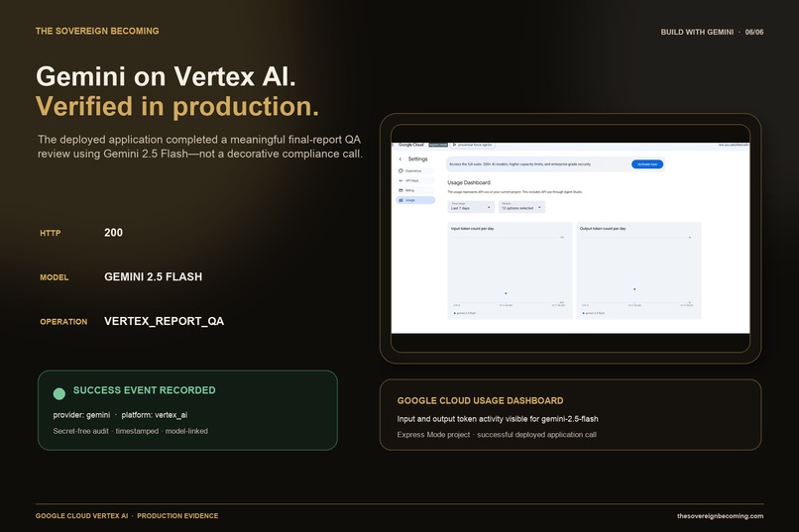Click the Activate now button
Viewport: 799px width, 532px height.
[647, 164]
